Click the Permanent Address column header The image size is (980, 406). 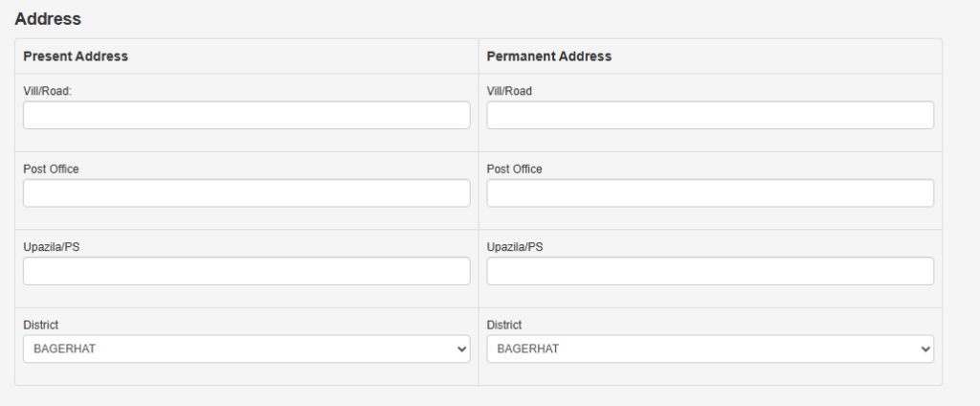tap(549, 56)
